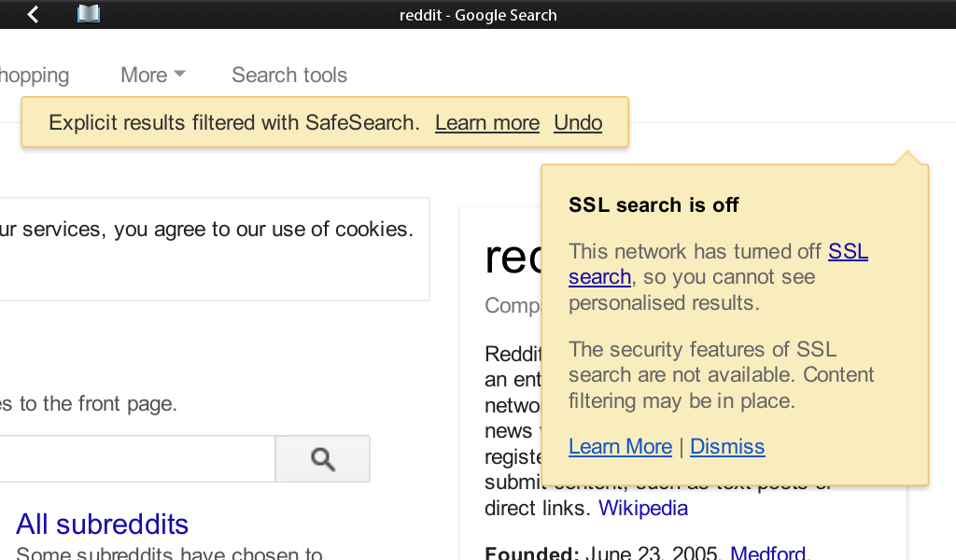Dismiss the SSL search popup
956x560 pixels.
726,447
